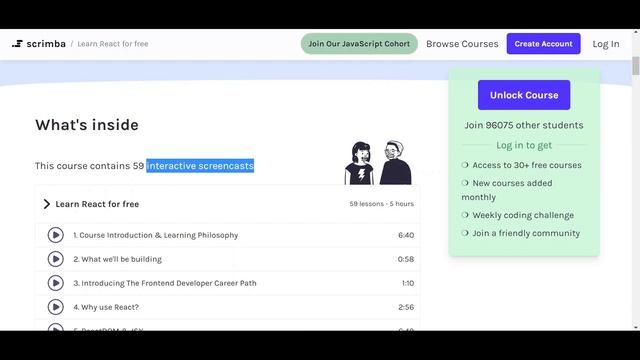Play lesson 2 What we'll be building icon
This screenshot has width=640, height=360.
(56, 259)
